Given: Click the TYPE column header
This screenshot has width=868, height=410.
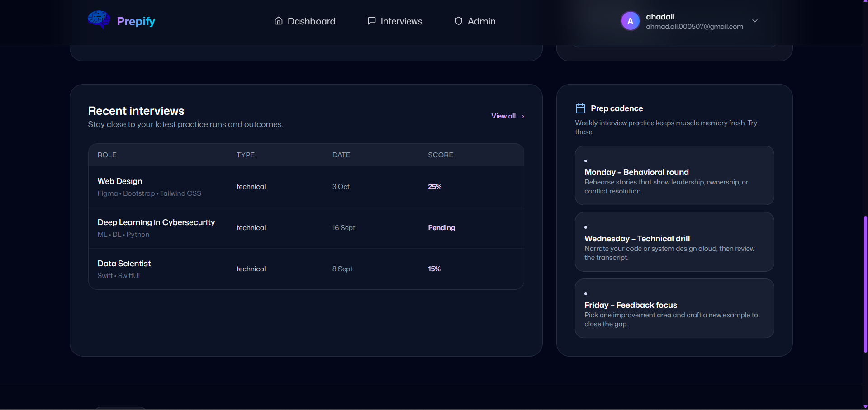Looking at the screenshot, I should tap(246, 155).
